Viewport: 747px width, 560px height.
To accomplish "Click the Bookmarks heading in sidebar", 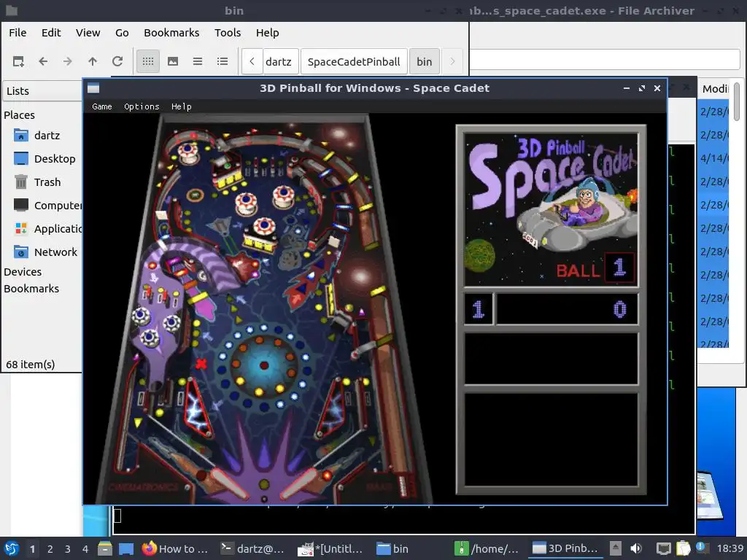I will coord(31,289).
